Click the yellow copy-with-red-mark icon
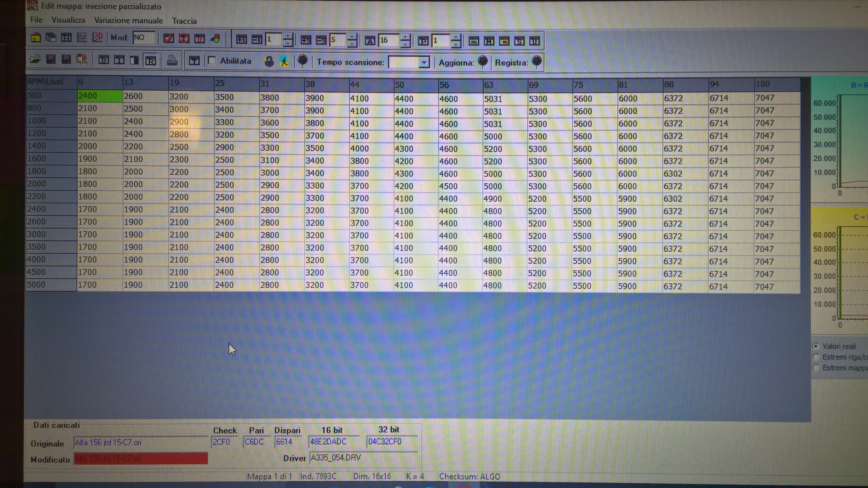 tap(82, 60)
